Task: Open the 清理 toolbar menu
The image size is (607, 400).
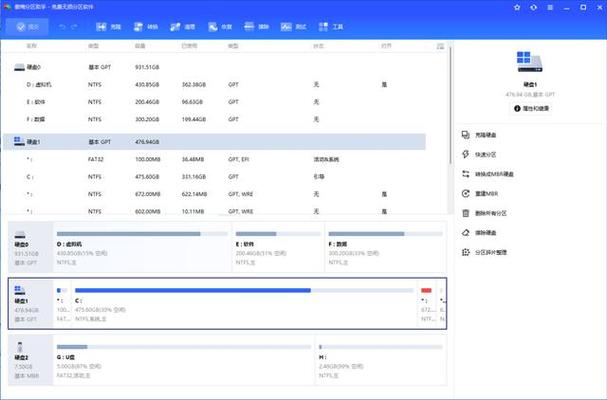Action: 184,26
